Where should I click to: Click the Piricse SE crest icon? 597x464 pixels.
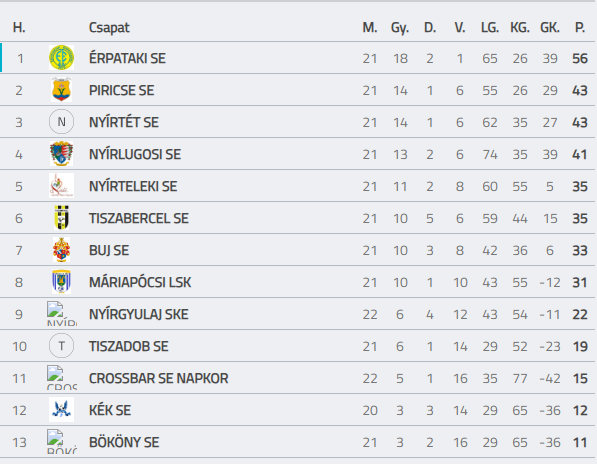point(61,90)
